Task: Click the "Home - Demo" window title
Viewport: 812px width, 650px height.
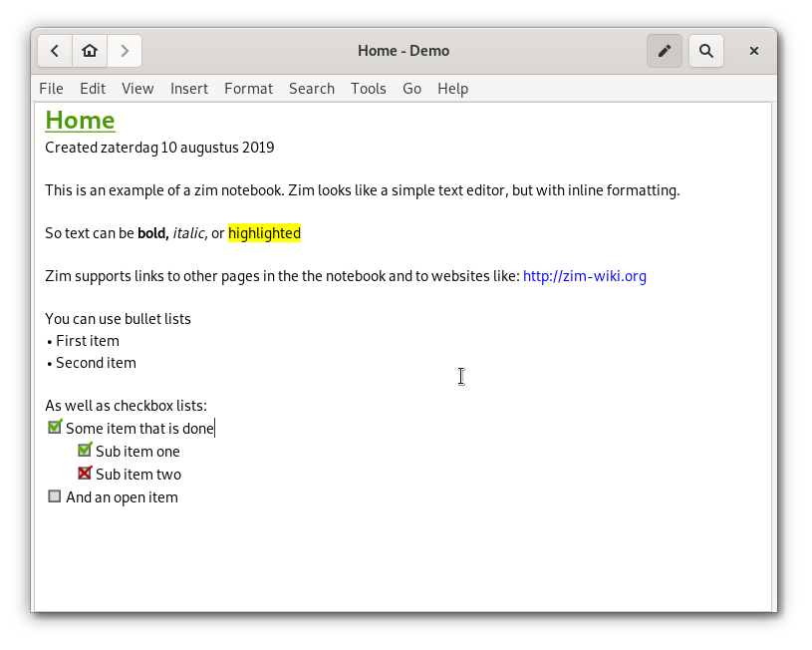Action: pyautogui.click(x=404, y=51)
